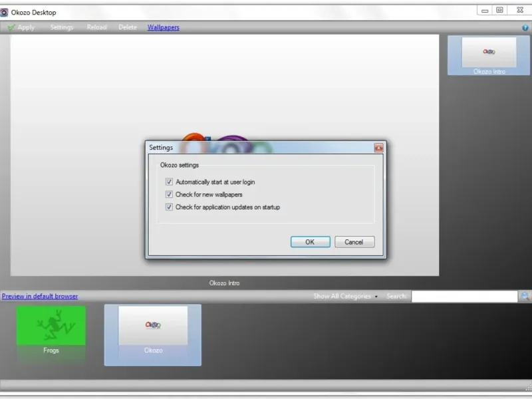532x399 pixels.
Task: Click the Okozo Intro caption text
Action: 224,283
